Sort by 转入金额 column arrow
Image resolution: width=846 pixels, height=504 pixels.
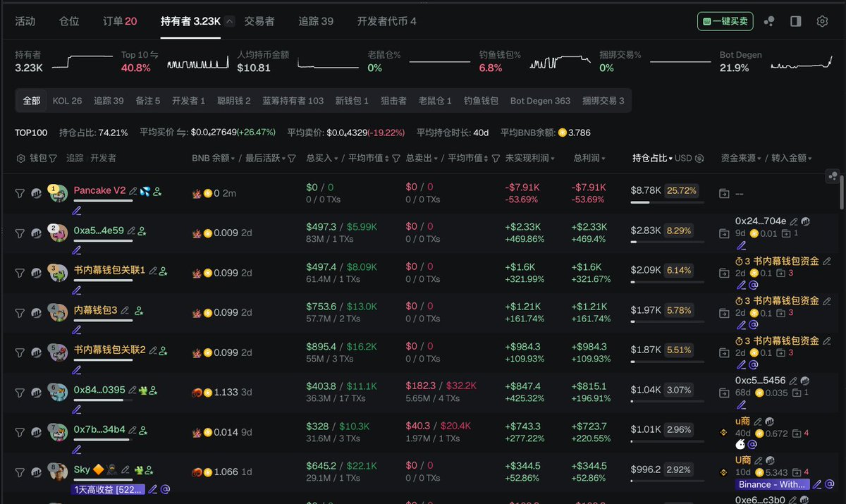tap(810, 159)
